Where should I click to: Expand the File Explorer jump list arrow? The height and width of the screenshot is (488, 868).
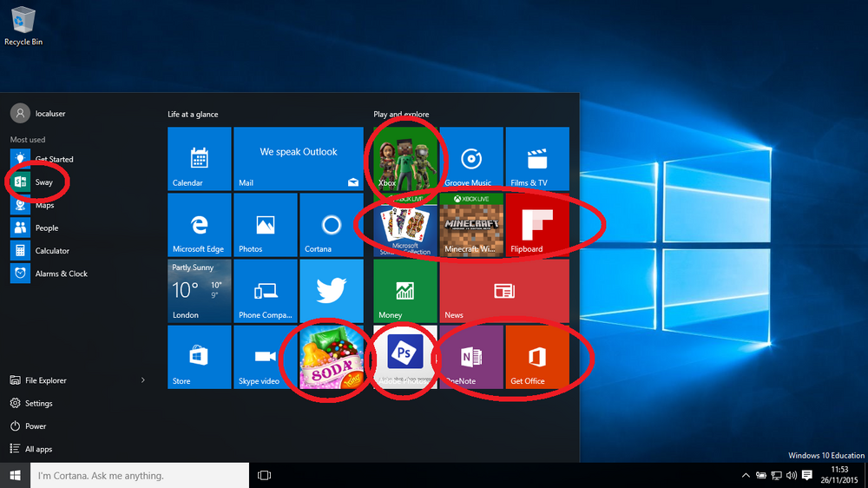point(143,380)
